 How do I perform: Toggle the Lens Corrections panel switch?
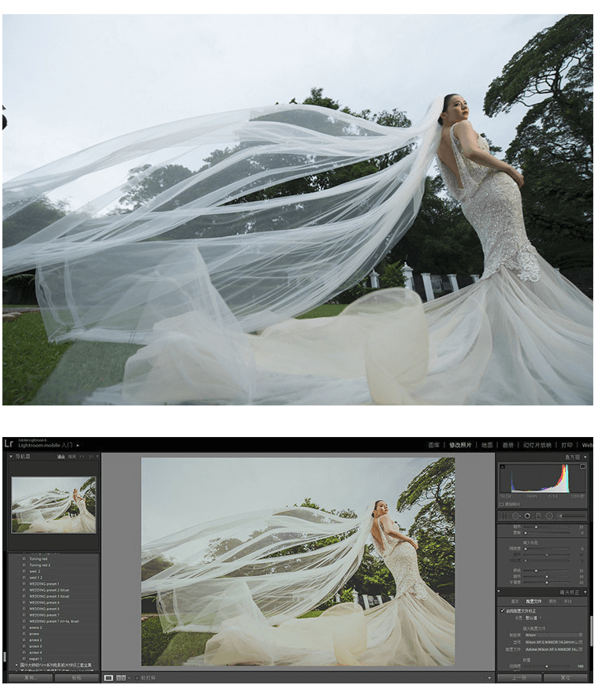pos(500,592)
